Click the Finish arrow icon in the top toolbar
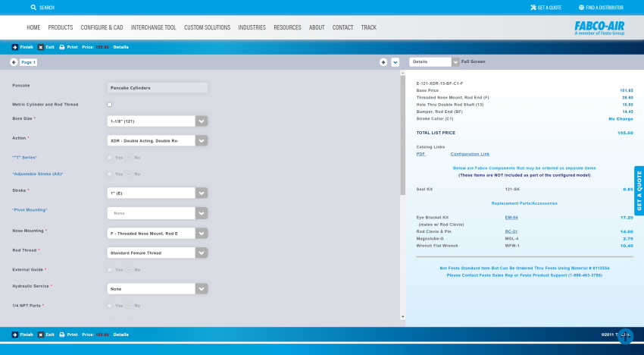The height and width of the screenshot is (355, 644). 14,47
